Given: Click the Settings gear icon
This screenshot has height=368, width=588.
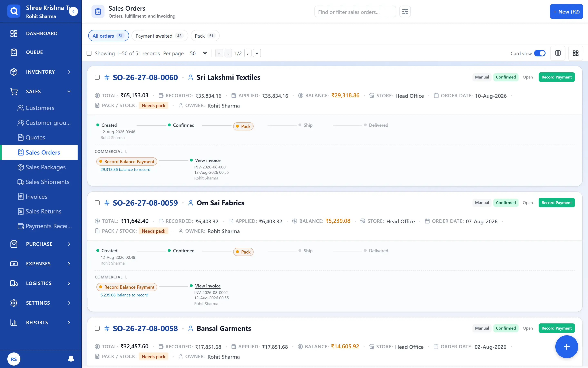Looking at the screenshot, I should tap(14, 303).
